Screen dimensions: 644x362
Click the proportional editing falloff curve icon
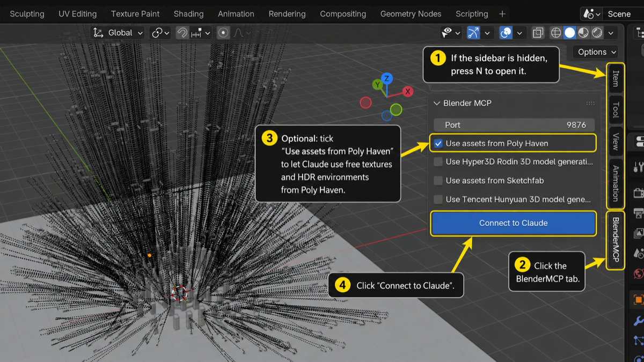[239, 33]
